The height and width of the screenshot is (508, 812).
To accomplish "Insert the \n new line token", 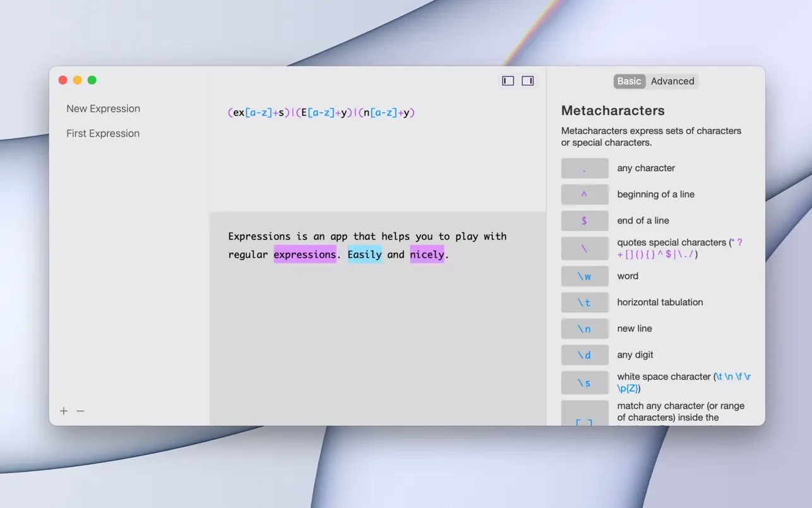I will 584,329.
